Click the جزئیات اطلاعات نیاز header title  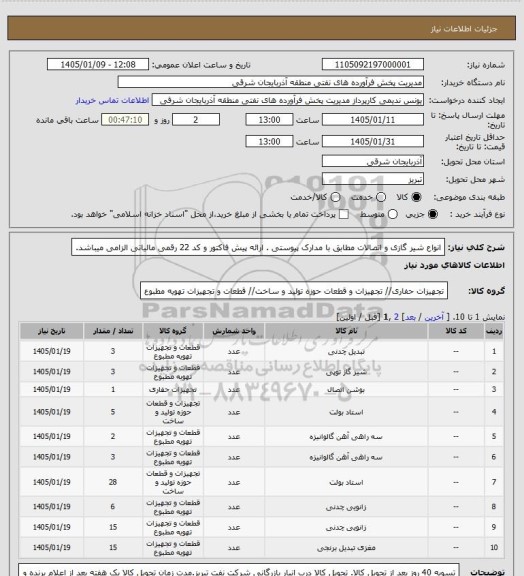click(464, 29)
